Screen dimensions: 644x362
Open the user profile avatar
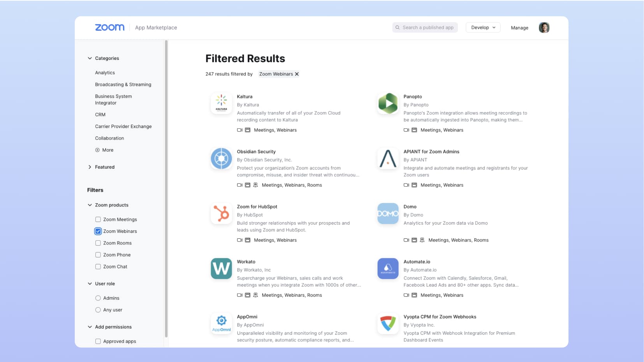tap(544, 28)
